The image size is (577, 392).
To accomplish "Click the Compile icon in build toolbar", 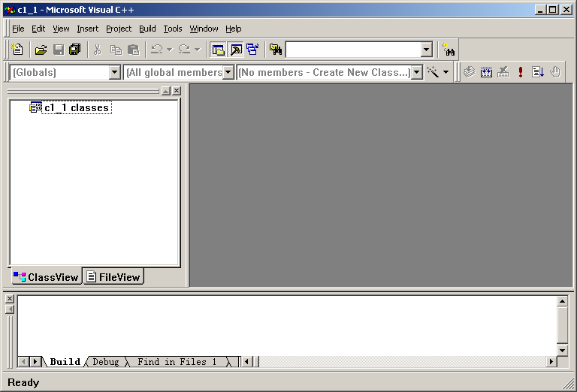I will click(x=469, y=71).
